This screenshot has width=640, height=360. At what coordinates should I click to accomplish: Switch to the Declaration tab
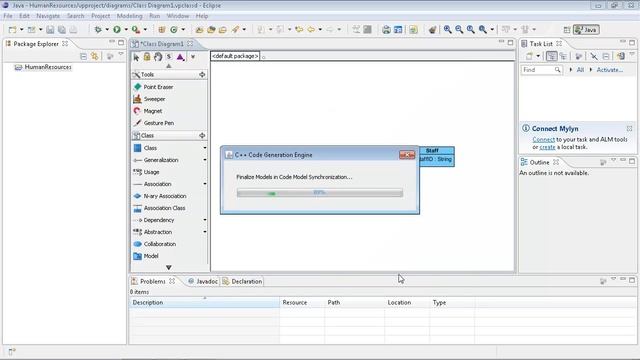click(x=242, y=281)
